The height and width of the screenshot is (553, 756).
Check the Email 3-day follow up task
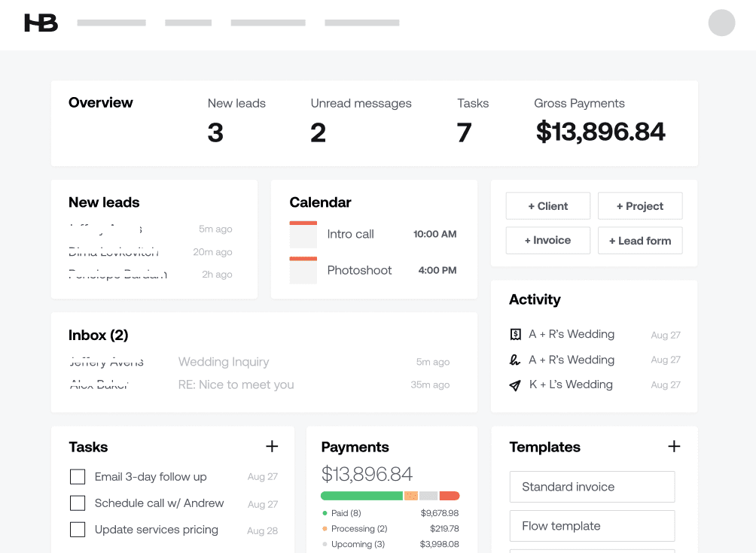[78, 477]
